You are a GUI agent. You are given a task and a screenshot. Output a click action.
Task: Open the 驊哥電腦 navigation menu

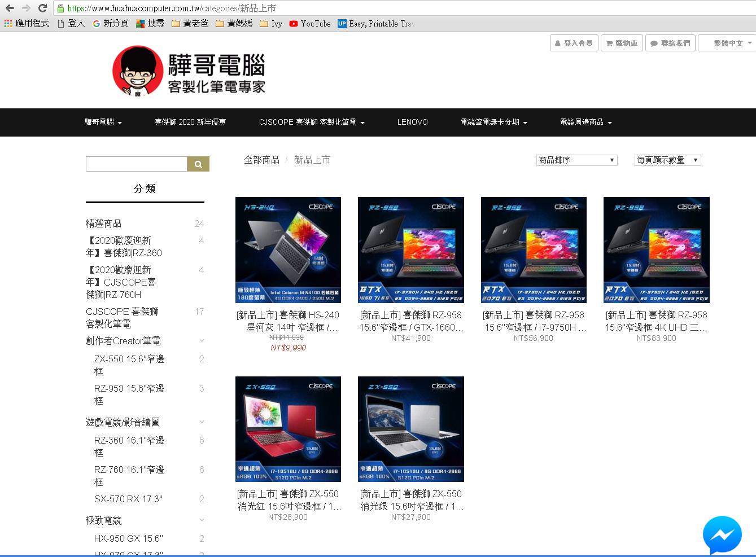(103, 122)
